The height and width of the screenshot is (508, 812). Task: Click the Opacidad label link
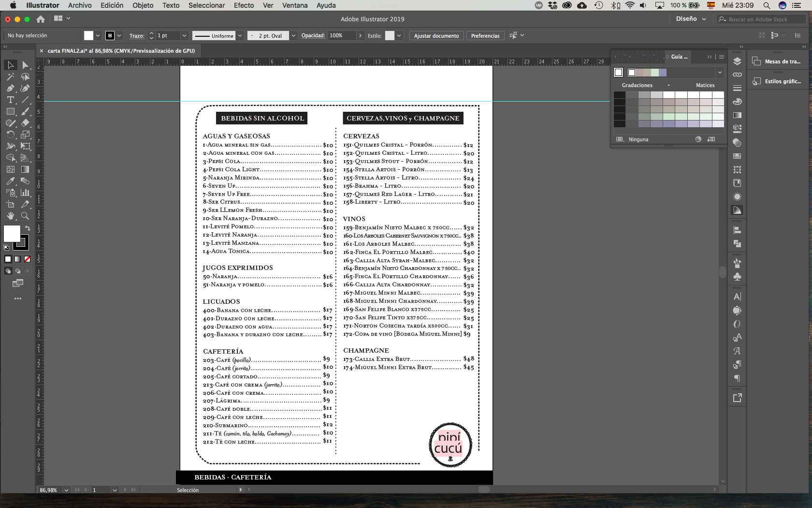[x=313, y=36]
